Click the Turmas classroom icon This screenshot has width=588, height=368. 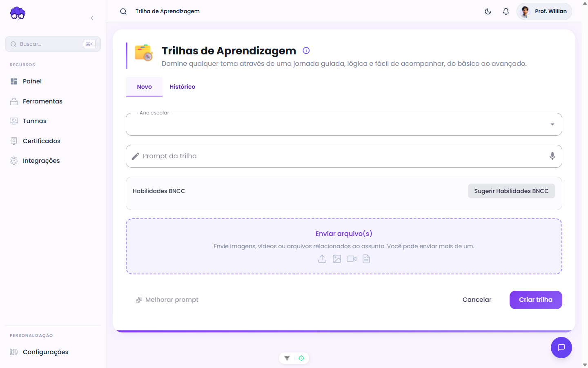point(14,121)
